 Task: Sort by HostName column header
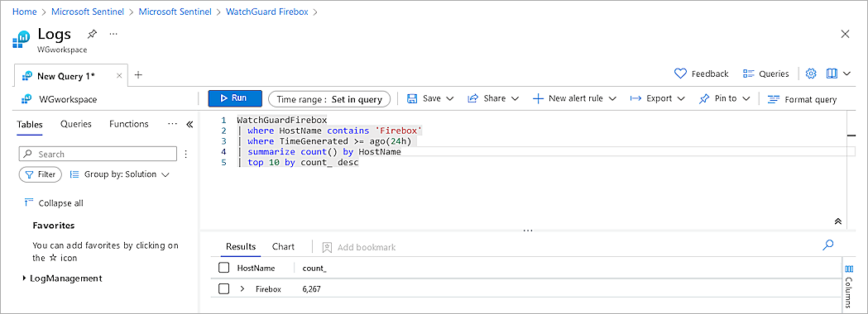(x=257, y=268)
